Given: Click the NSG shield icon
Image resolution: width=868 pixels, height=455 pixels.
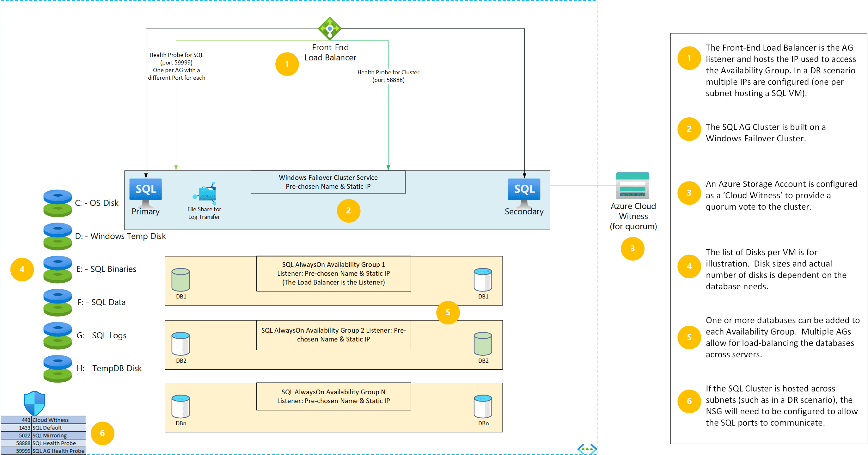Looking at the screenshot, I should pyautogui.click(x=34, y=403).
